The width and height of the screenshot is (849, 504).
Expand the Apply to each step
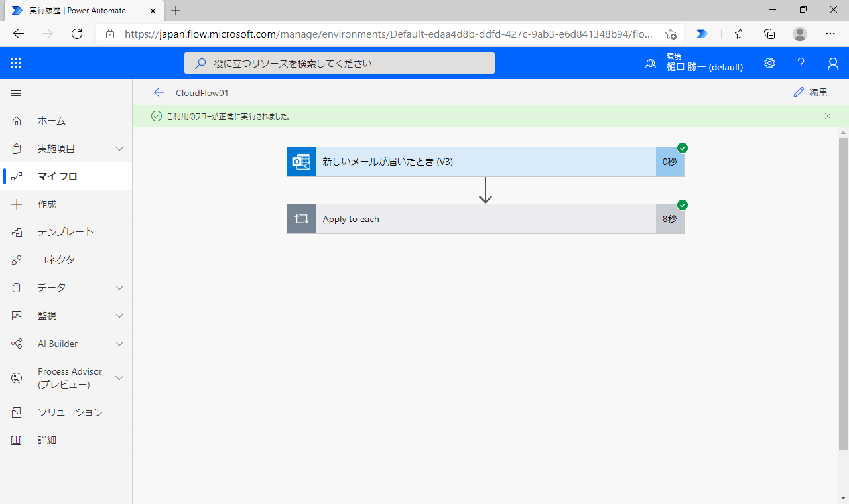click(486, 219)
